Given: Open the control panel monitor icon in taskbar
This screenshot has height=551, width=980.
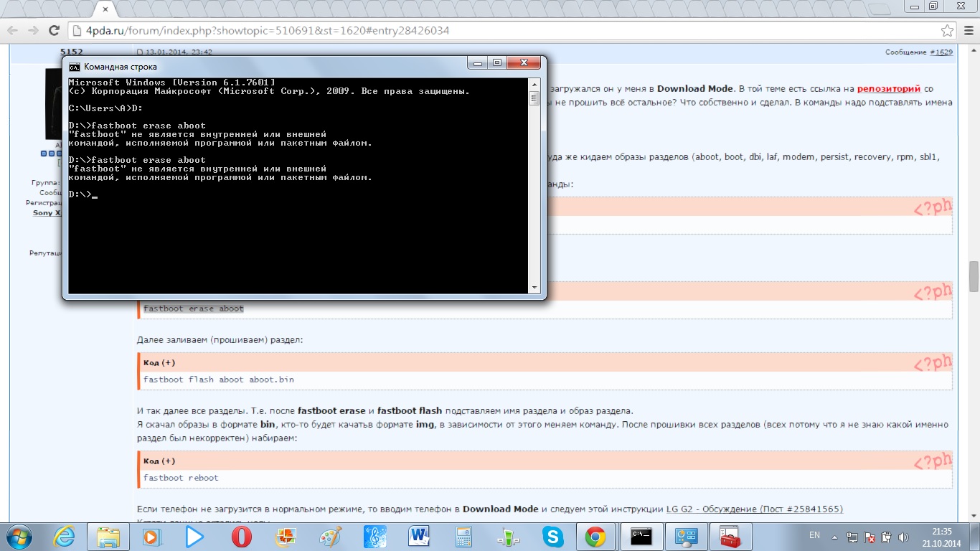Looking at the screenshot, I should (x=685, y=537).
